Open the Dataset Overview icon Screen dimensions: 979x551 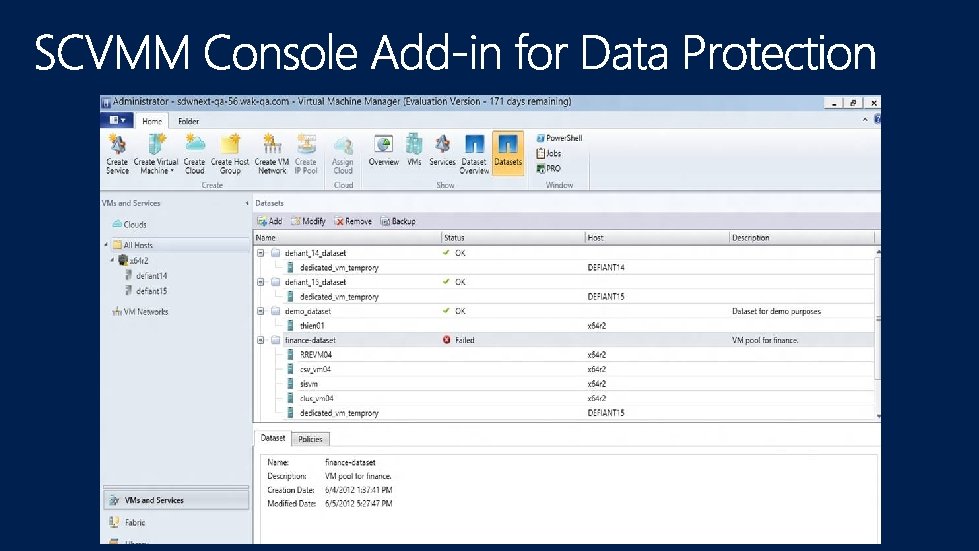click(x=475, y=154)
